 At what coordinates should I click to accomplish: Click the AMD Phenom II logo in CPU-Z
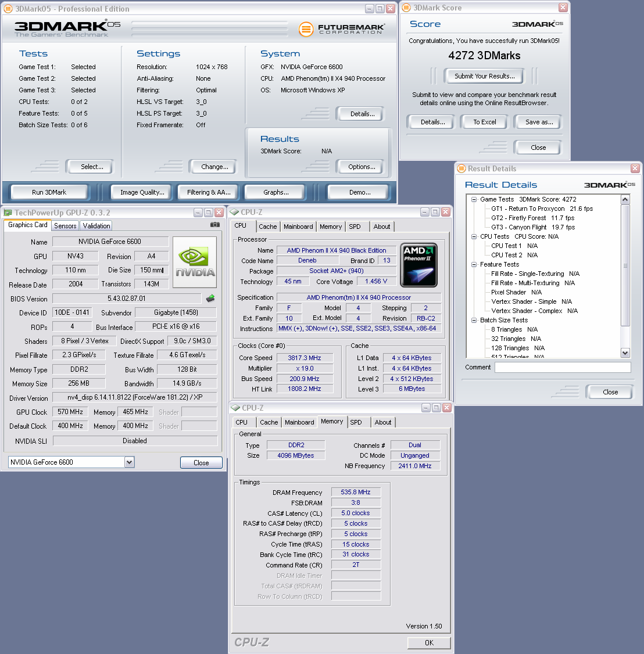[418, 265]
